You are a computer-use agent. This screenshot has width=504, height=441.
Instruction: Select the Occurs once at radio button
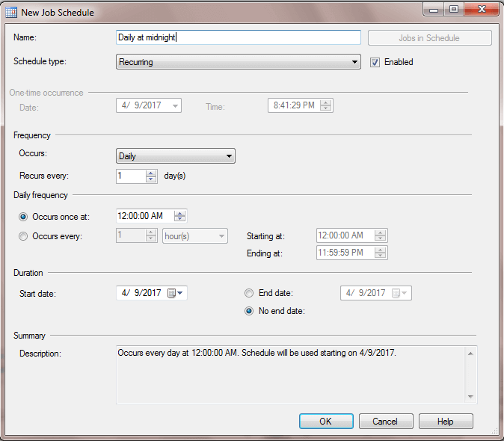pos(23,217)
